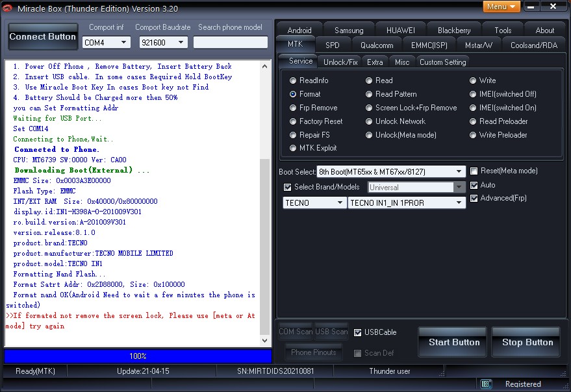Switch to the HUAWEI tab
Image resolution: width=571 pixels, height=392 pixels.
pos(401,31)
